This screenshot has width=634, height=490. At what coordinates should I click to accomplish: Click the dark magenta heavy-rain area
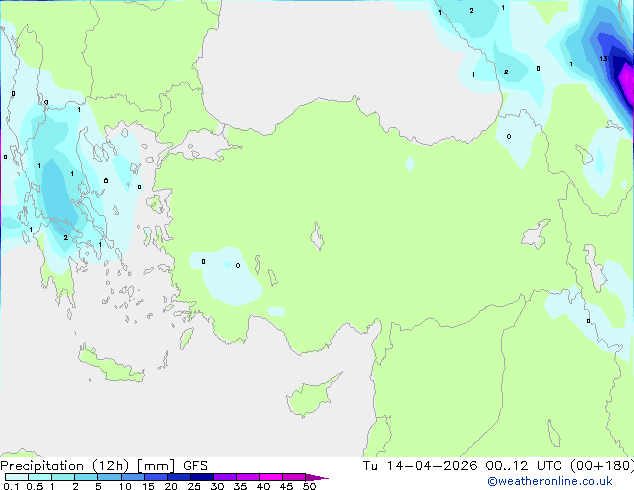tap(626, 81)
